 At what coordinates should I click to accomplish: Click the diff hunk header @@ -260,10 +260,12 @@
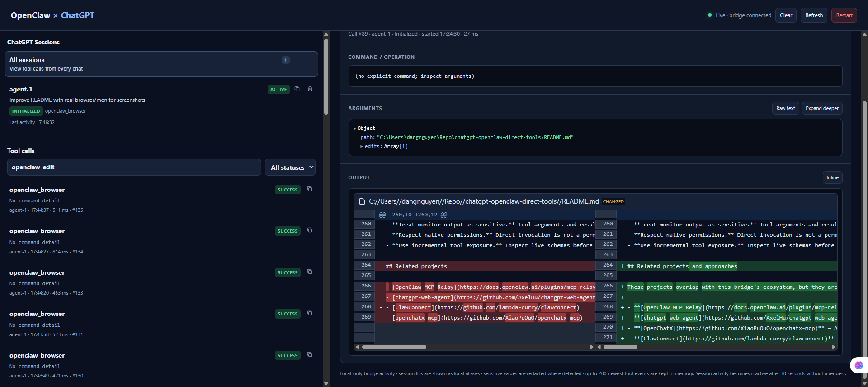413,215
